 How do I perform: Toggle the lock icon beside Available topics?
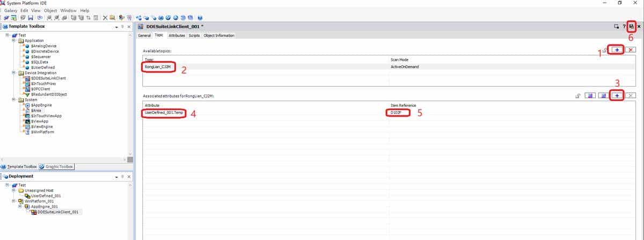605,50
